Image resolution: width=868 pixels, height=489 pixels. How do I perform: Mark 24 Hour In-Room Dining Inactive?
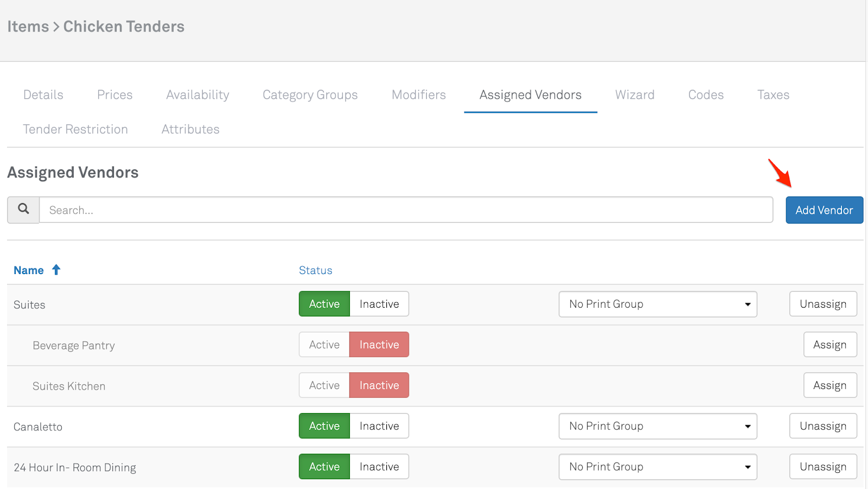379,467
